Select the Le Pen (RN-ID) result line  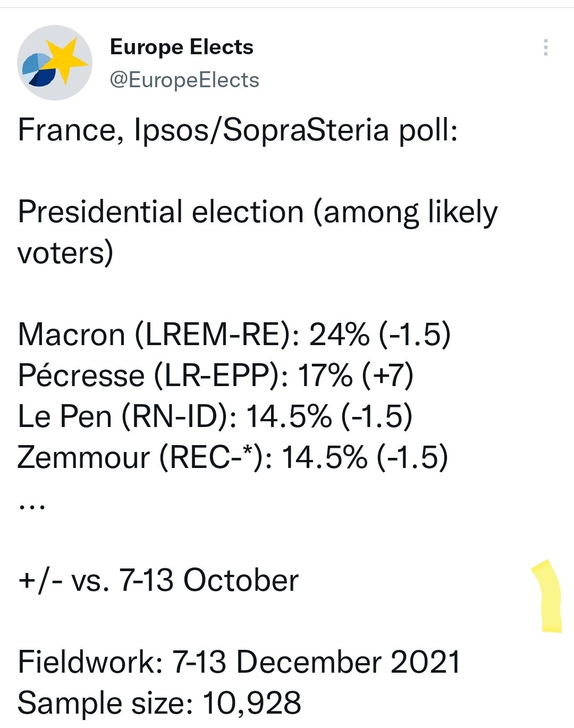coord(215,416)
